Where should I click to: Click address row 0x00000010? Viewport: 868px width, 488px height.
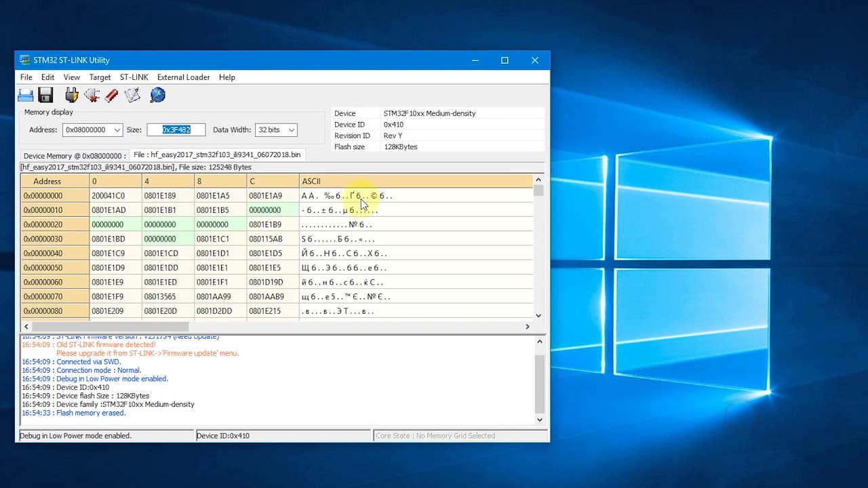[55, 210]
